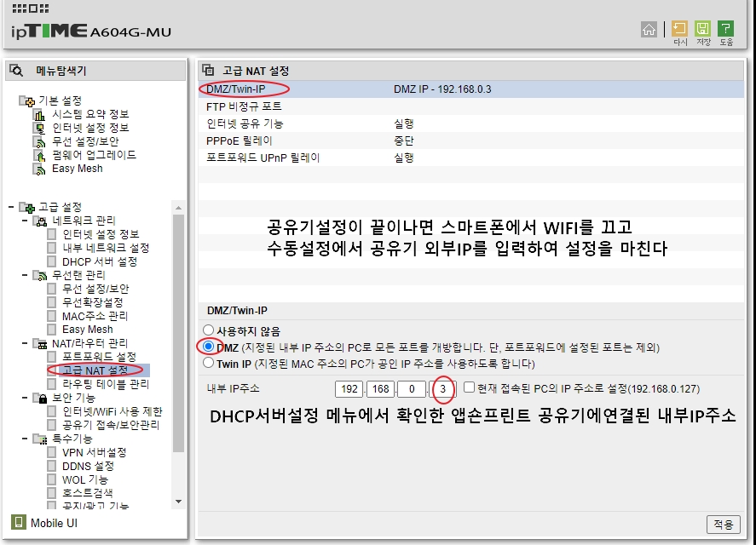Collapse the 고급 설정 tree node
Viewport: 756px width, 545px height.
click(11, 207)
